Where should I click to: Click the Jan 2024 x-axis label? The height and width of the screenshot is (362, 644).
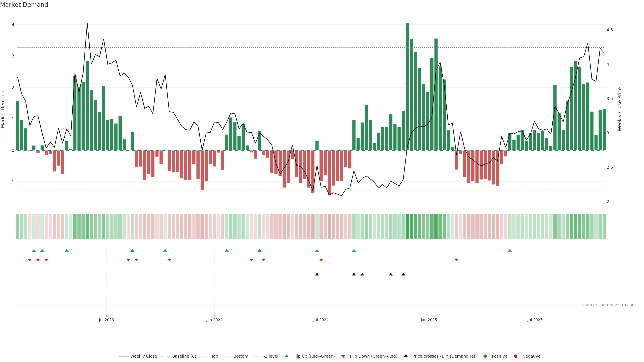click(214, 320)
